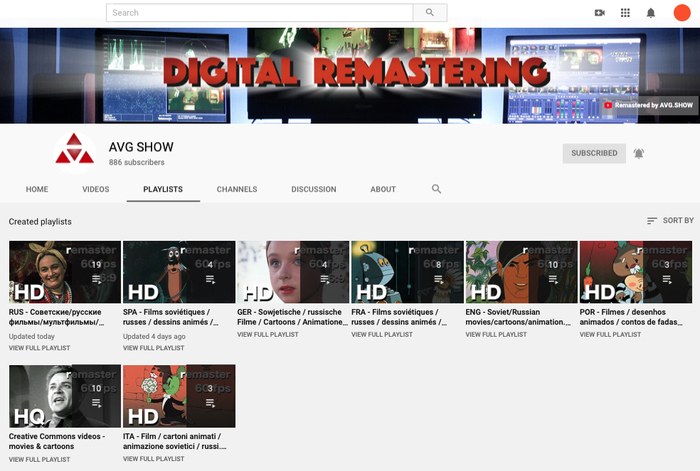Viewport: 700px width, 471px height.
Task: Click the SPA - Films soviétiques playlist title
Action: (171, 317)
